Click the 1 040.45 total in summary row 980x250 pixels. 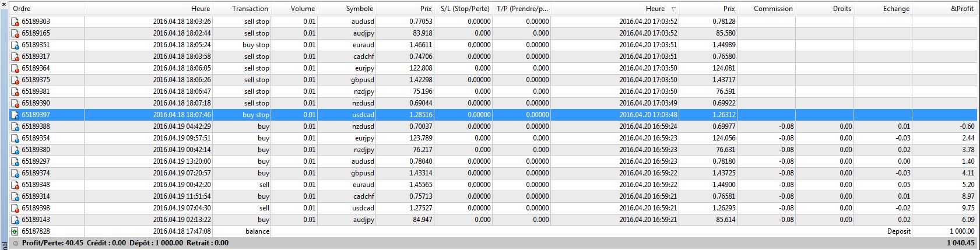[x=960, y=243]
